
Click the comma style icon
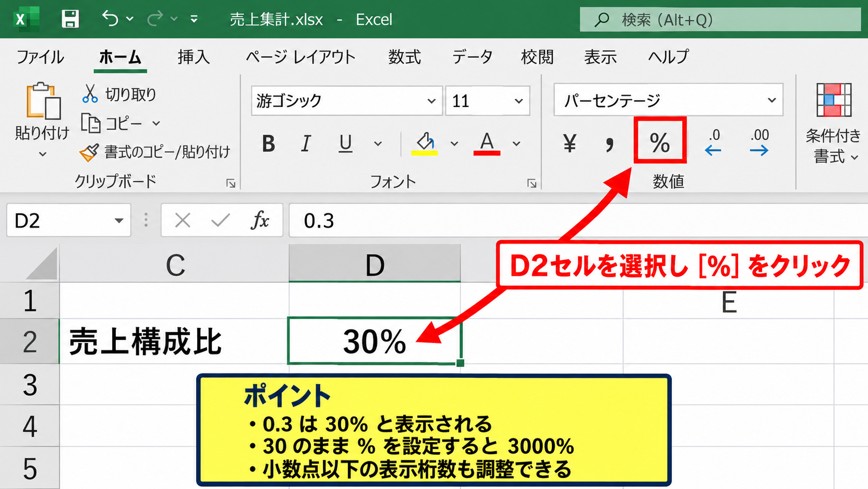click(609, 144)
